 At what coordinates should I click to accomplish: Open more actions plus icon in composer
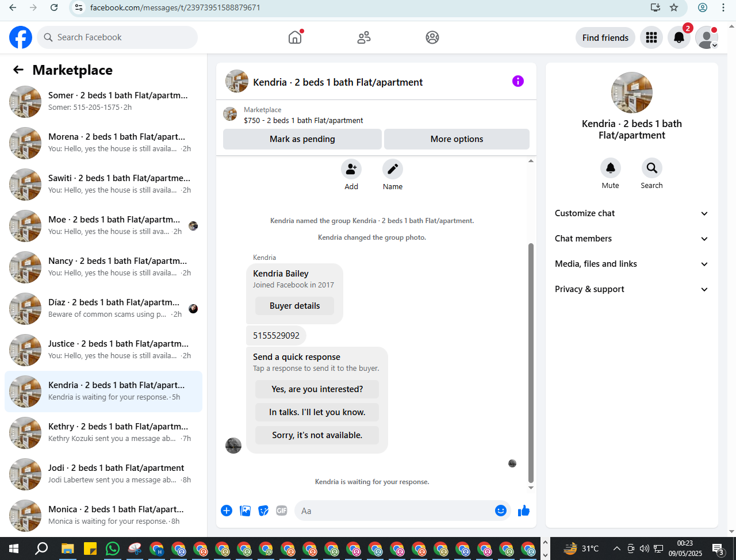(227, 511)
